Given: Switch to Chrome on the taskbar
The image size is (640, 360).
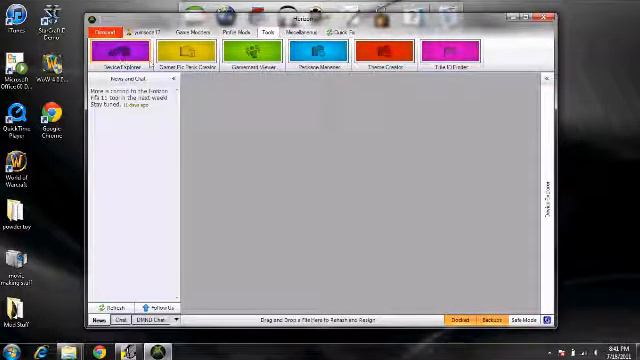Looking at the screenshot, I should [x=99, y=352].
